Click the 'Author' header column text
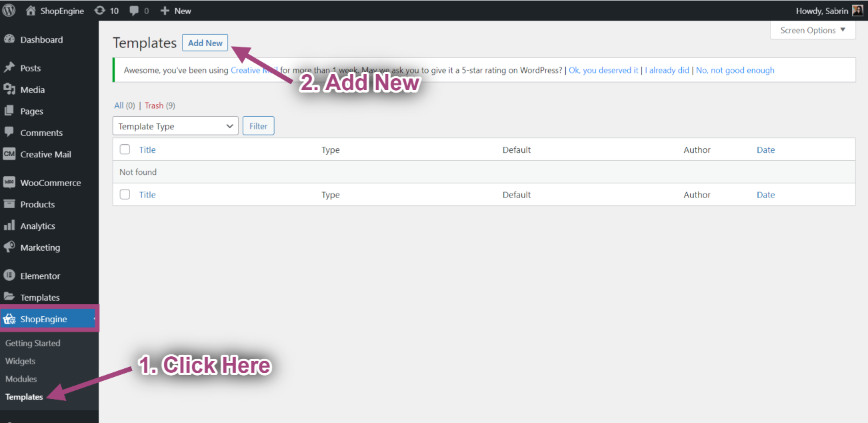 [x=697, y=149]
